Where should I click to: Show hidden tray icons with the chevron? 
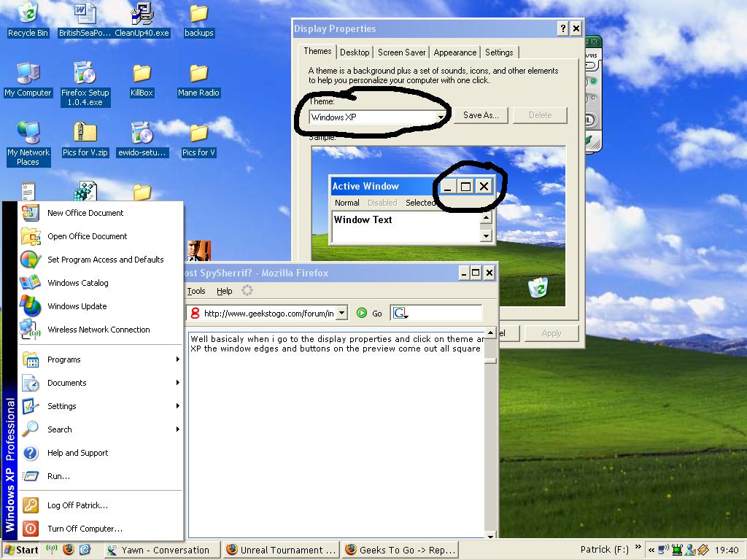[x=651, y=550]
